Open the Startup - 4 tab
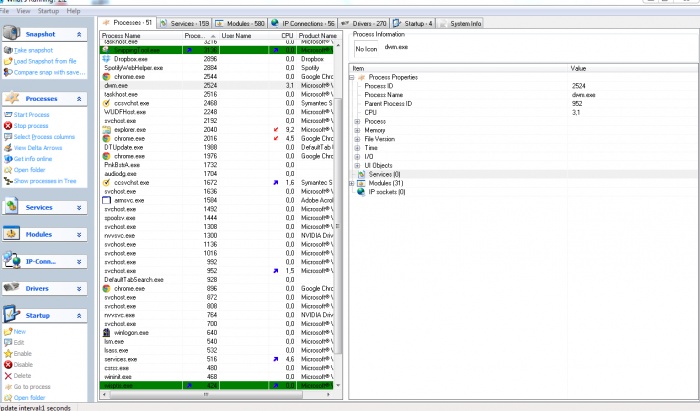 413,23
